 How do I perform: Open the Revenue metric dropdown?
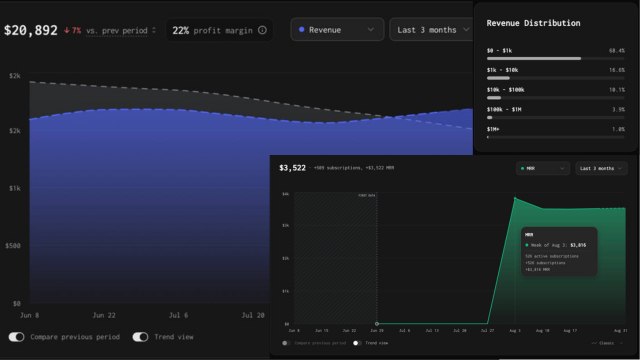(x=337, y=30)
